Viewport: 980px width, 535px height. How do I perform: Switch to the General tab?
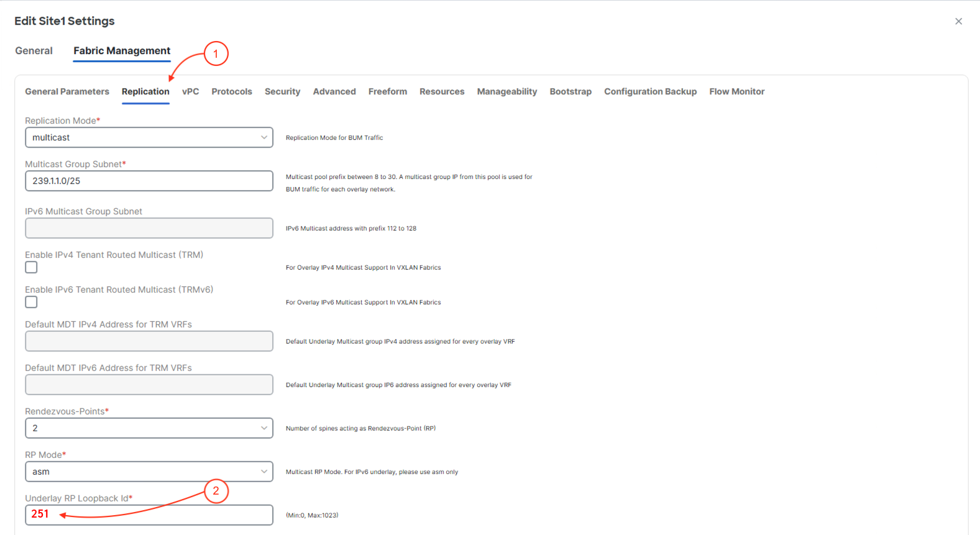[x=34, y=51]
